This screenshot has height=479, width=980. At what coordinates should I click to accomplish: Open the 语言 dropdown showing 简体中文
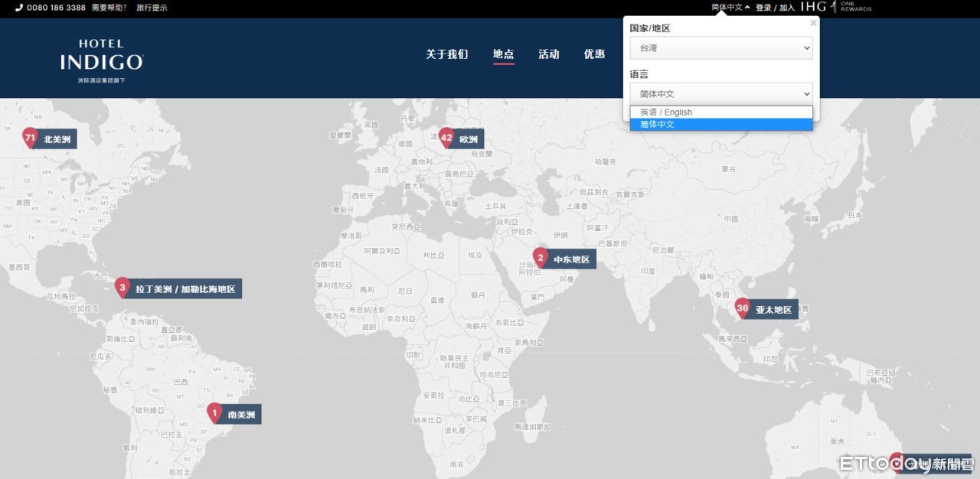coord(720,94)
